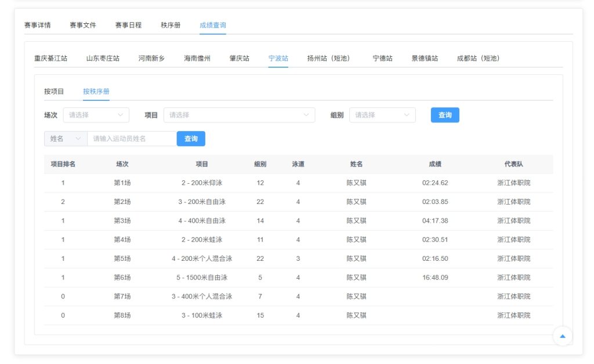The height and width of the screenshot is (364, 594).
Task: Expand the 姓名 search type dropdown
Action: 65,139
